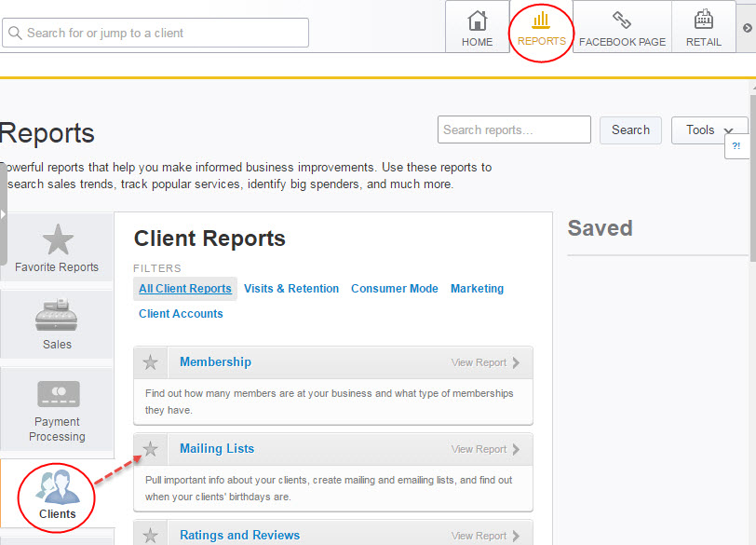This screenshot has width=756, height=545.
Task: Switch to the Visits & Retention filter
Action: point(291,289)
